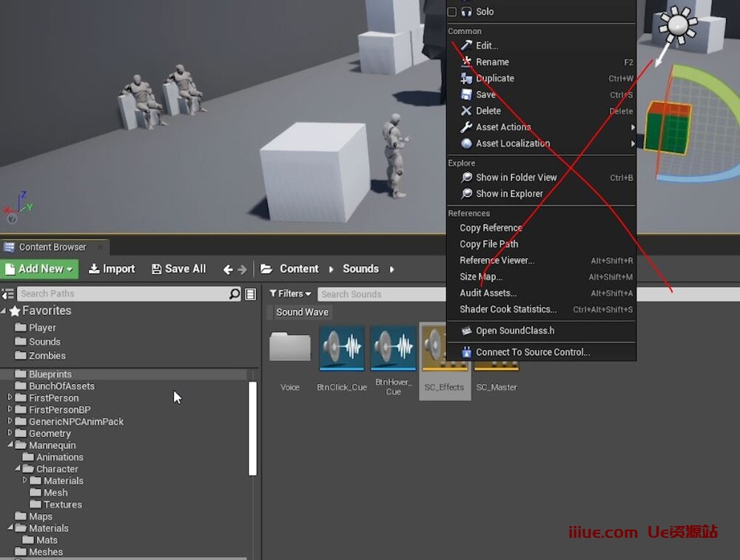Toggle the sources panel icon beside Search Paths
740x560 pixels.
point(8,294)
